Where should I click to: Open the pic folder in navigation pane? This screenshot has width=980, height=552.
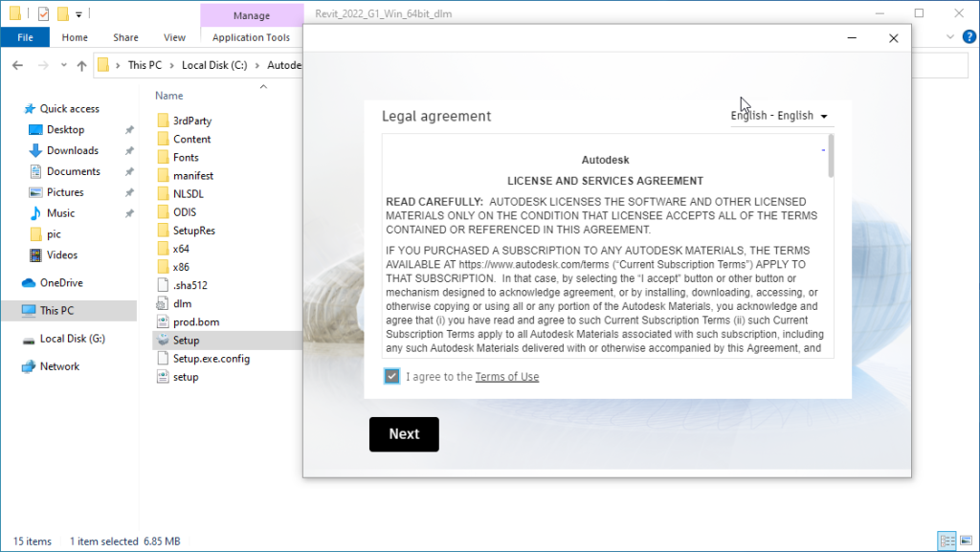click(54, 234)
